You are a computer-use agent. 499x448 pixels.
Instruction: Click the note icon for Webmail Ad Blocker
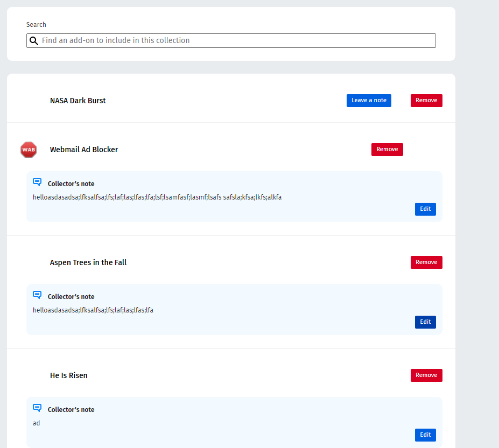[x=37, y=182]
